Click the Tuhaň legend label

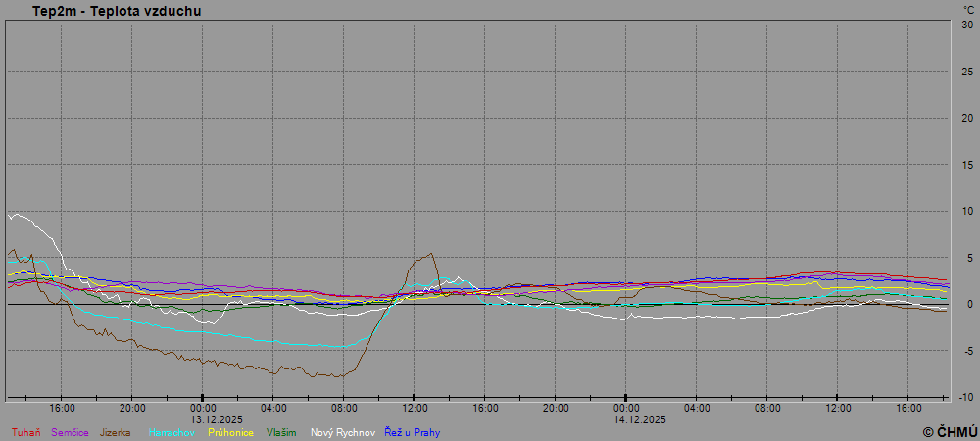point(24,432)
